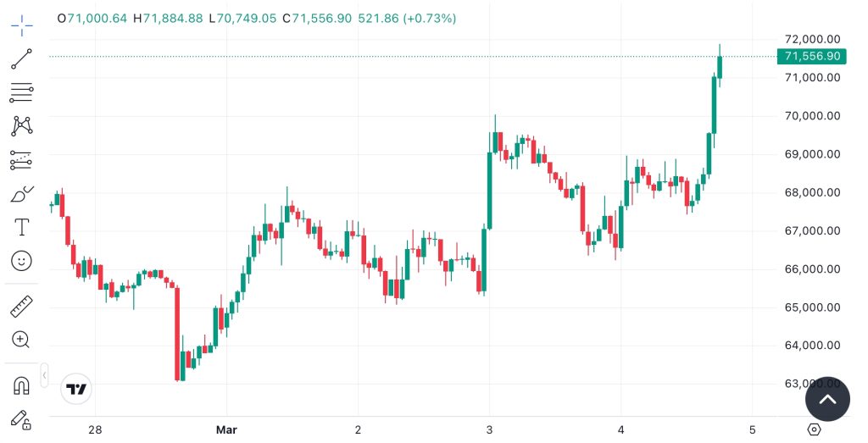The width and height of the screenshot is (868, 443).
Task: Activate the brush drawing tool
Action: pyautogui.click(x=21, y=194)
